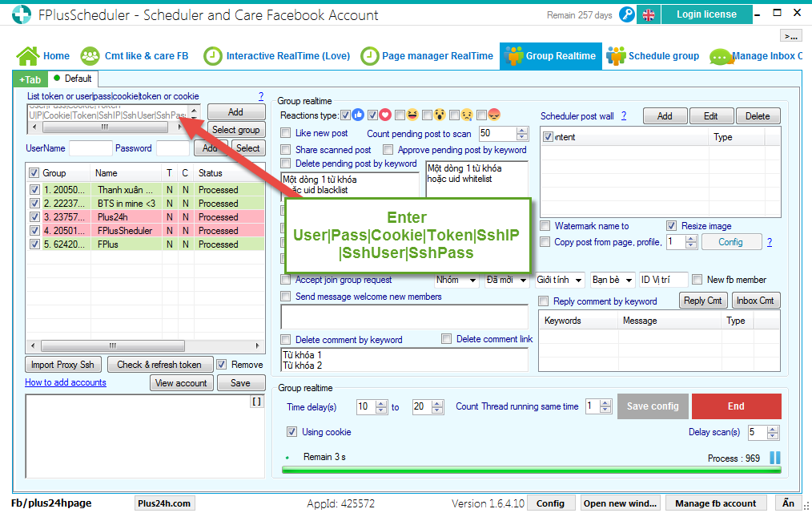Select the Sad reaction icon
Image resolution: width=812 pixels, height=513 pixels.
coord(467,115)
